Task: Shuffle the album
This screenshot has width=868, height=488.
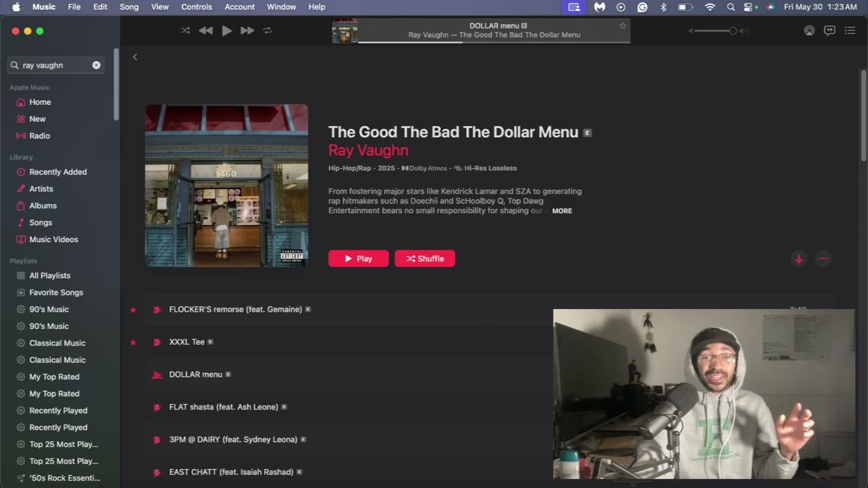Action: (425, 258)
